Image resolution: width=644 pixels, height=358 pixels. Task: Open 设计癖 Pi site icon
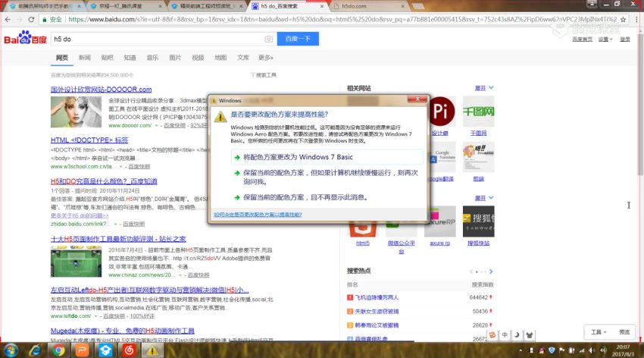point(441,111)
